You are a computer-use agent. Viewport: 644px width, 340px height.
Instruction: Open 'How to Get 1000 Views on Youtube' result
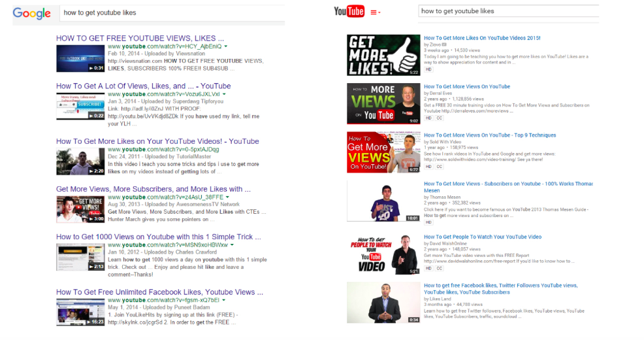click(x=159, y=237)
